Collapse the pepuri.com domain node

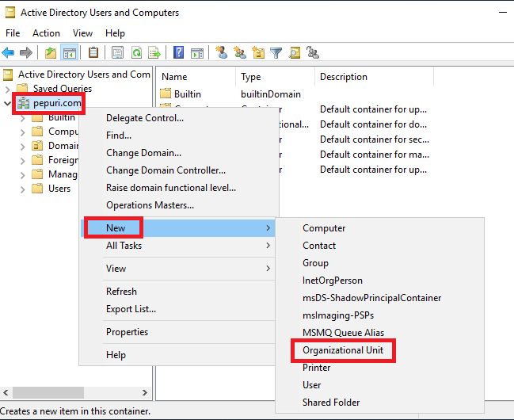click(x=7, y=103)
